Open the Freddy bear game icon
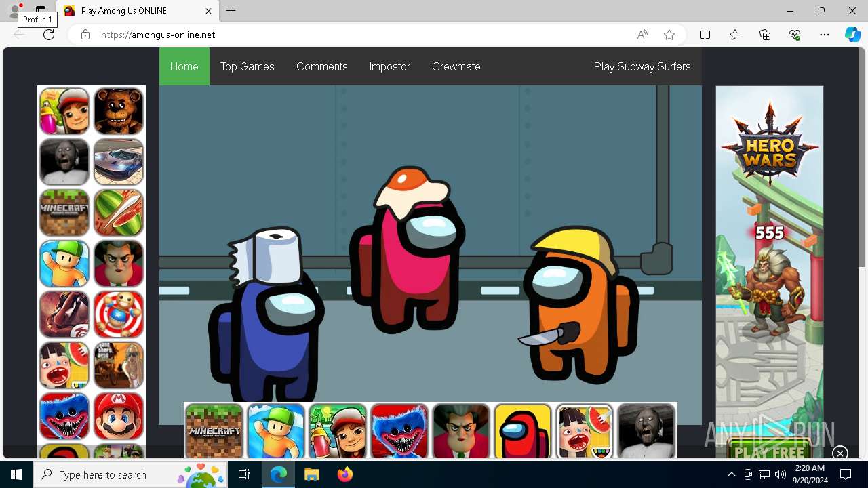The height and width of the screenshot is (488, 868). pos(119,111)
